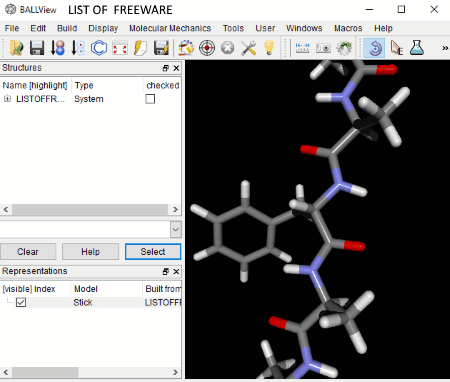The width and height of the screenshot is (450, 382).
Task: Open the Help menu
Action: 383,28
